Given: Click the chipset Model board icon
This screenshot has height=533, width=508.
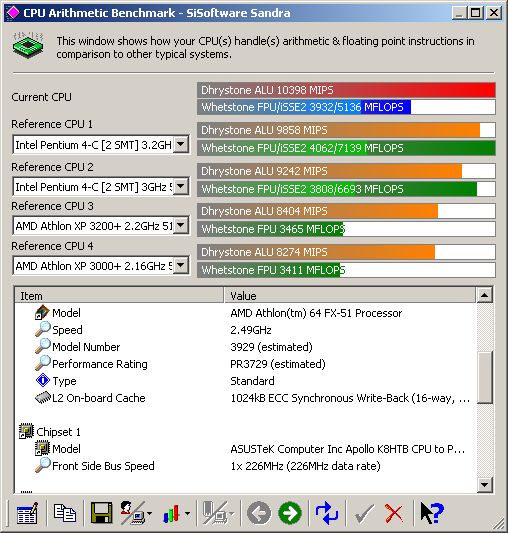Looking at the screenshot, I should pyautogui.click(x=43, y=448).
